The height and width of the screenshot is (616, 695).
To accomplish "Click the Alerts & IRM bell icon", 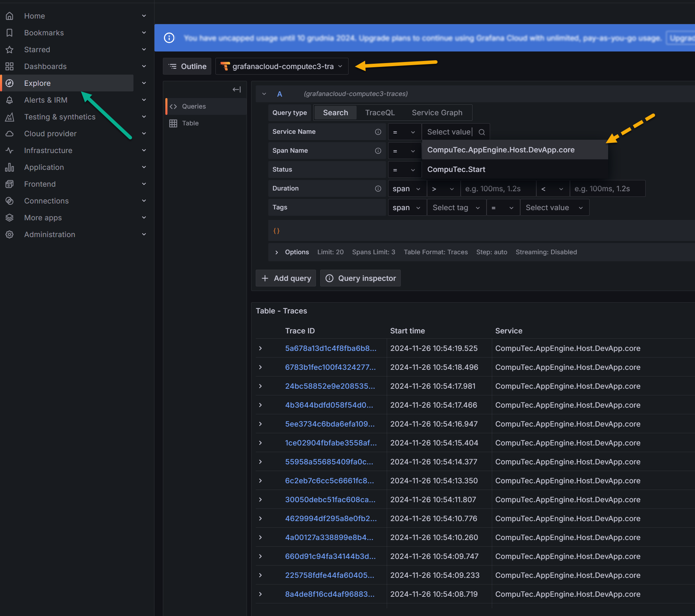I will pyautogui.click(x=9, y=100).
